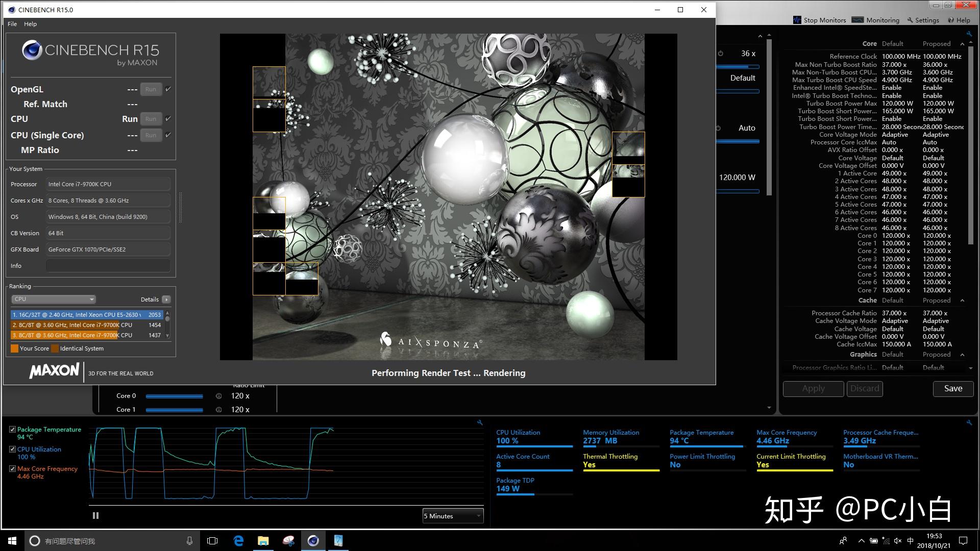980x551 pixels.
Task: Click the wrench icon above monitor graph
Action: pyautogui.click(x=479, y=422)
